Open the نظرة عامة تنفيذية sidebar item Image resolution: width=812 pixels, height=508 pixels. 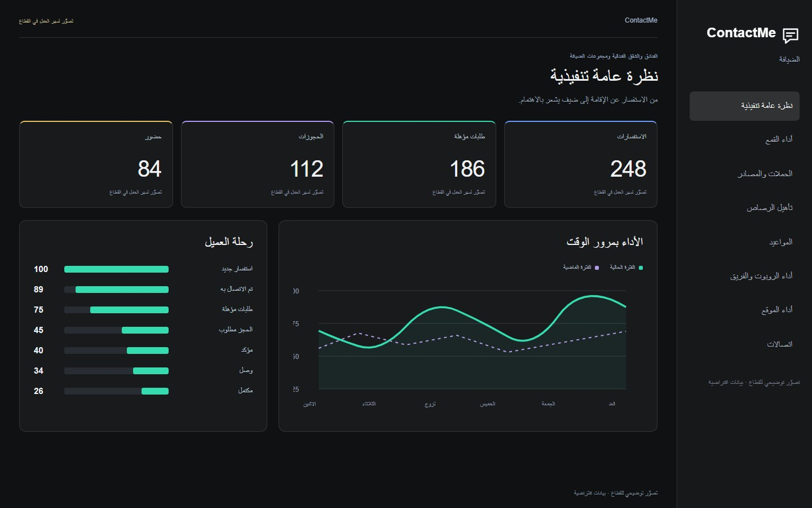click(x=744, y=106)
